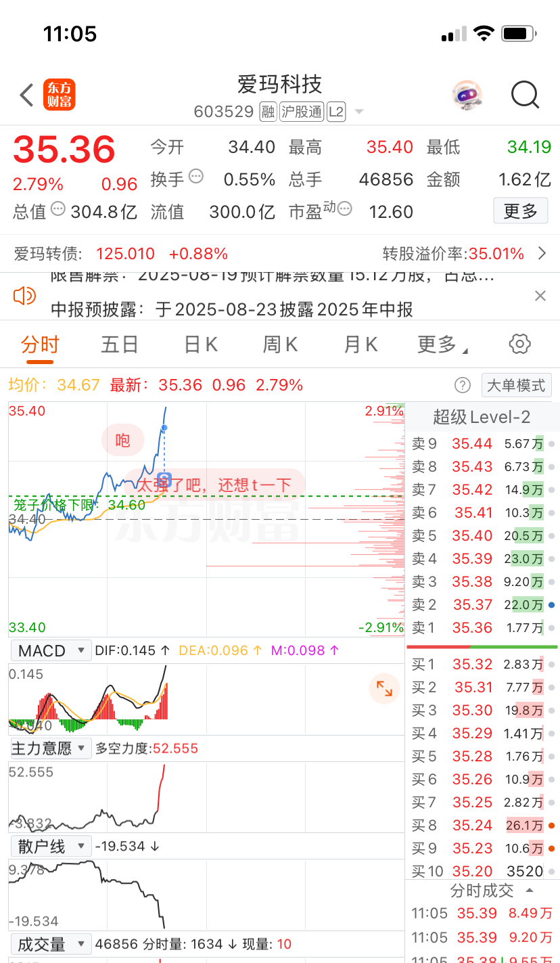This screenshot has height=963, width=560.
Task: Tap the blue dot on 卖2 row
Action: 553,604
